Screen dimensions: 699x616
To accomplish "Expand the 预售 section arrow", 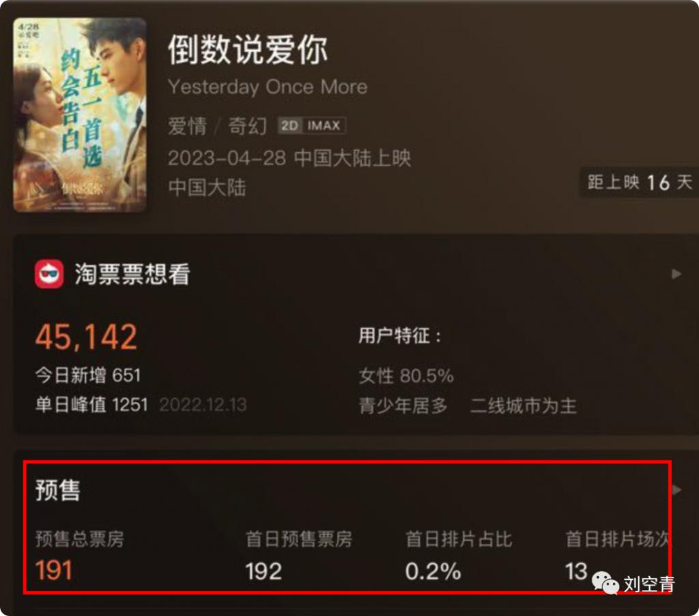I will pos(676,490).
